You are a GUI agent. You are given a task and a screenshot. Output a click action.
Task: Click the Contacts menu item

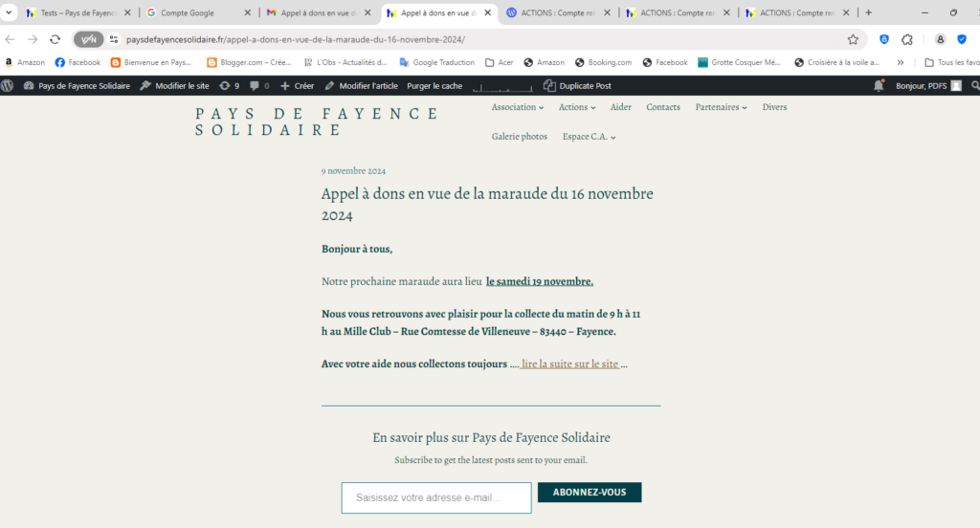pos(662,107)
